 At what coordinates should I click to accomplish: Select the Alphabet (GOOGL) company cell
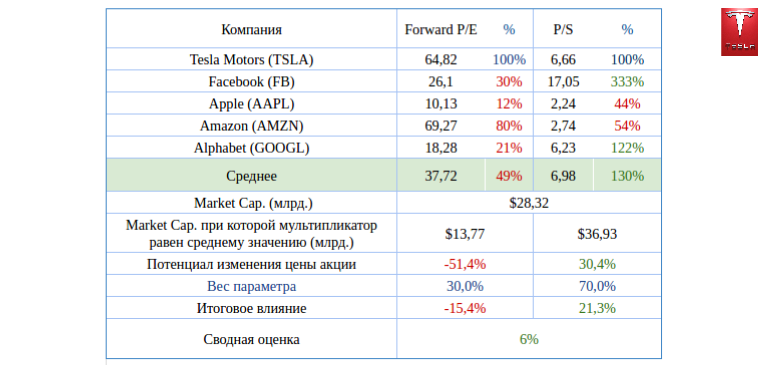[251, 148]
